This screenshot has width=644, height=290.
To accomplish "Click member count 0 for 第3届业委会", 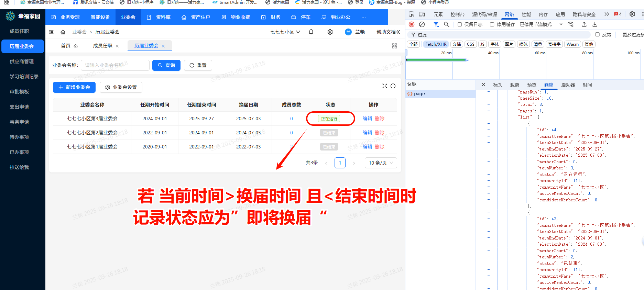I will click(x=292, y=119).
